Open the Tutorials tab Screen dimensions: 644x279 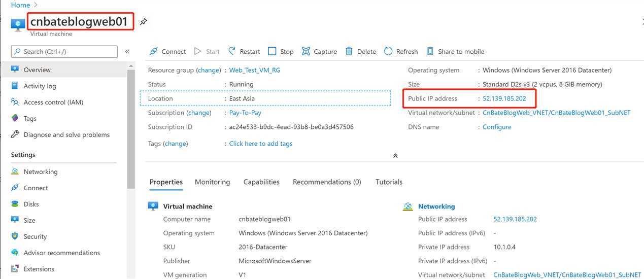pos(389,182)
